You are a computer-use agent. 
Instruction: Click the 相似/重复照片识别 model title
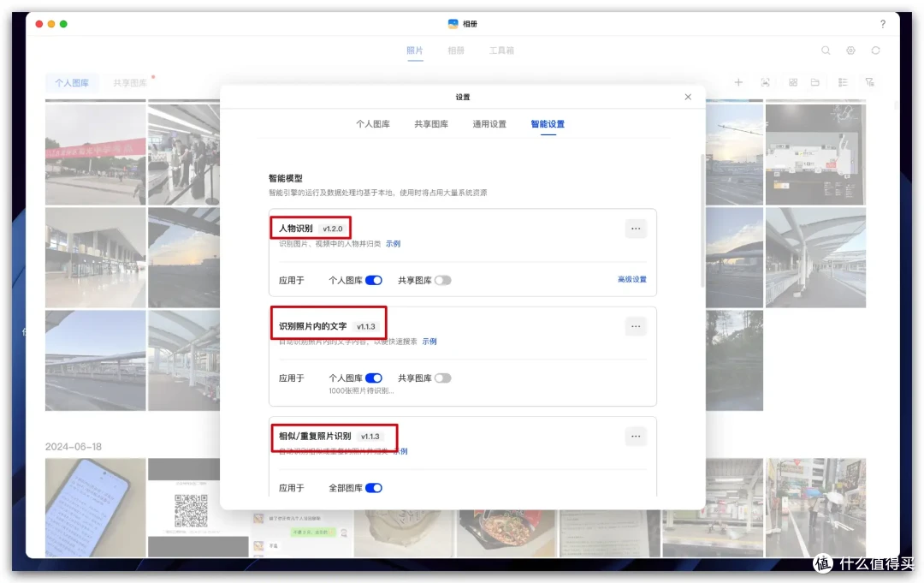click(315, 437)
